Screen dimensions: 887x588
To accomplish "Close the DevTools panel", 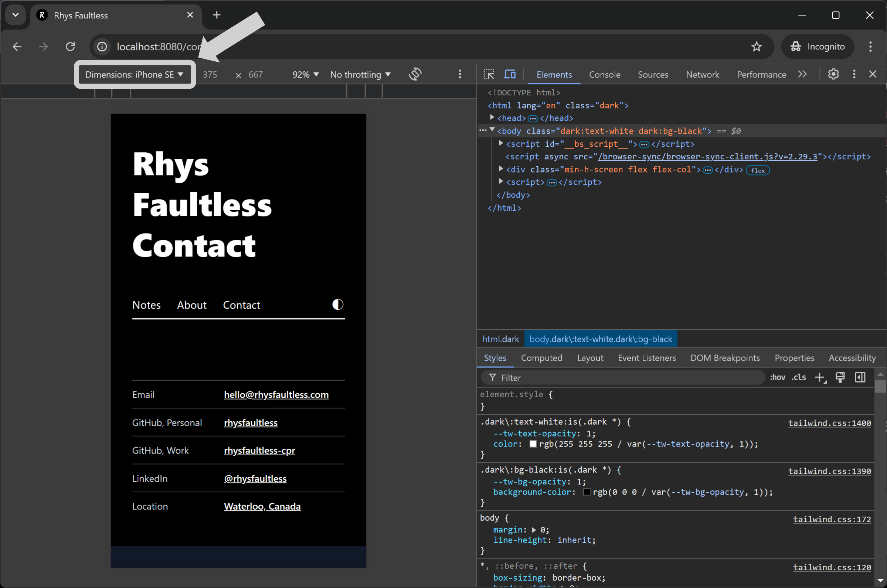I will click(873, 74).
